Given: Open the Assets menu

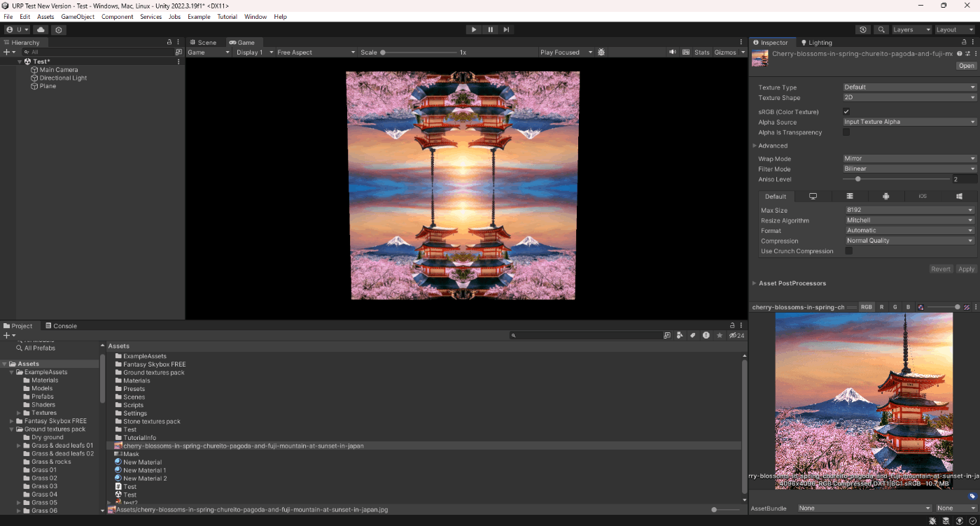Looking at the screenshot, I should pyautogui.click(x=45, y=17).
